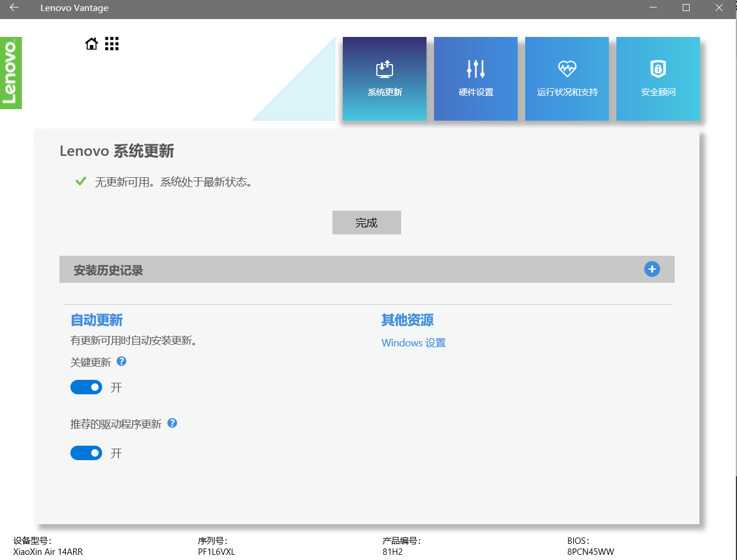Image resolution: width=737 pixels, height=560 pixels.
Task: Click the 自动更新 heading
Action: [96, 320]
